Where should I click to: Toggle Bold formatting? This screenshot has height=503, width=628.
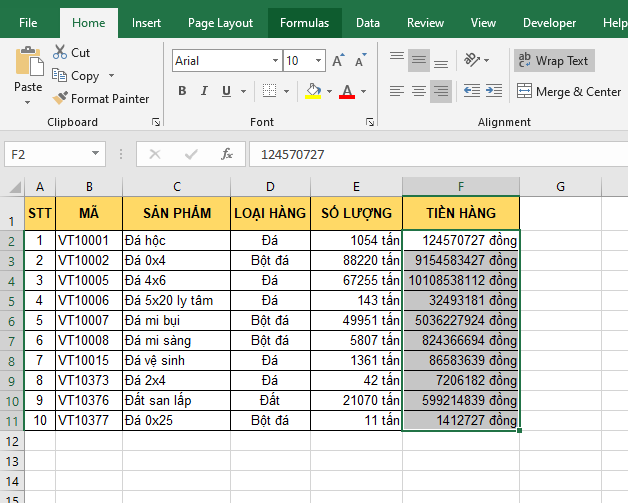(x=182, y=92)
